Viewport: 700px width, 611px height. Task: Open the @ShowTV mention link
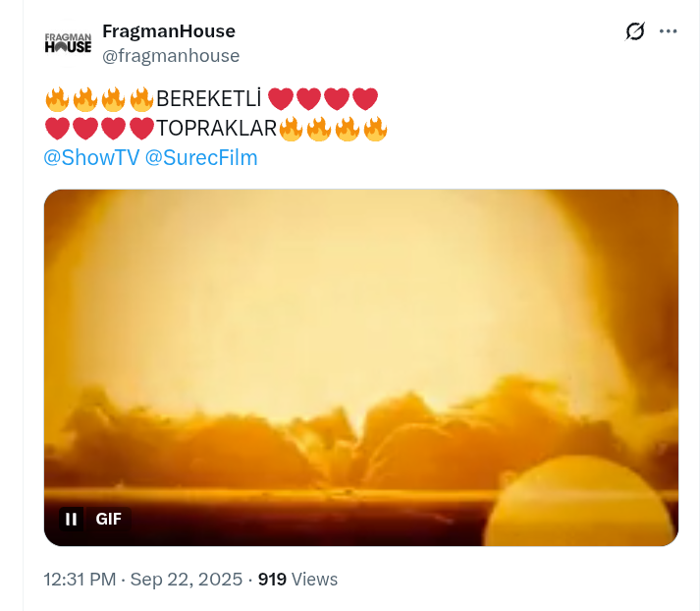[91, 158]
